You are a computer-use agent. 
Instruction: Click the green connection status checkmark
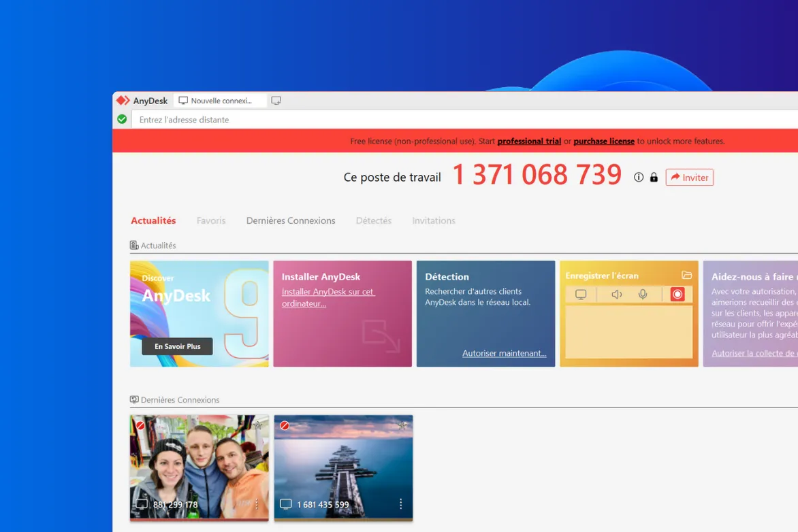tap(122, 119)
